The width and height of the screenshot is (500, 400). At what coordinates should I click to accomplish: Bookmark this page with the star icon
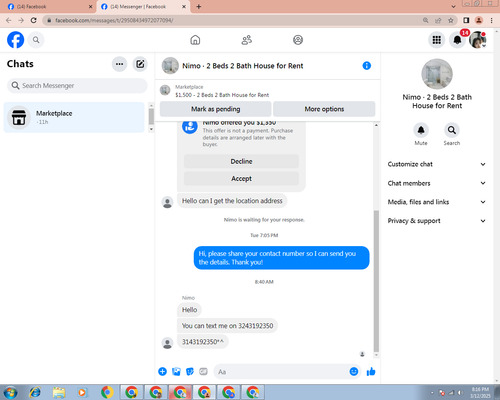coord(451,20)
